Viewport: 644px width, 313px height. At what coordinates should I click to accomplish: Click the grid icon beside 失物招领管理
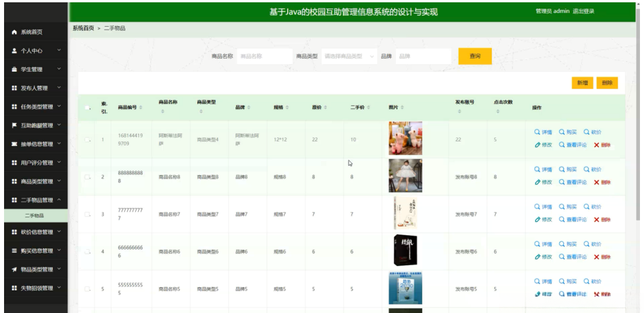15,288
